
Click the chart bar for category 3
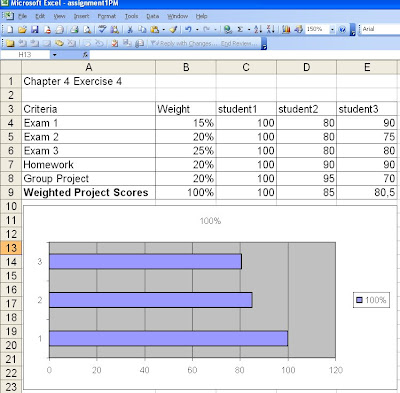[145, 261]
